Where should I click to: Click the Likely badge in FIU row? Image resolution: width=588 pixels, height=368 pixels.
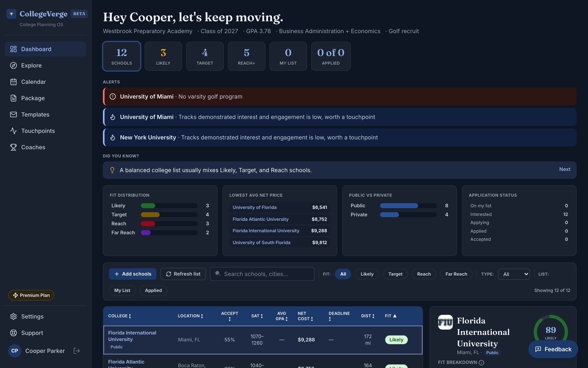(396, 340)
